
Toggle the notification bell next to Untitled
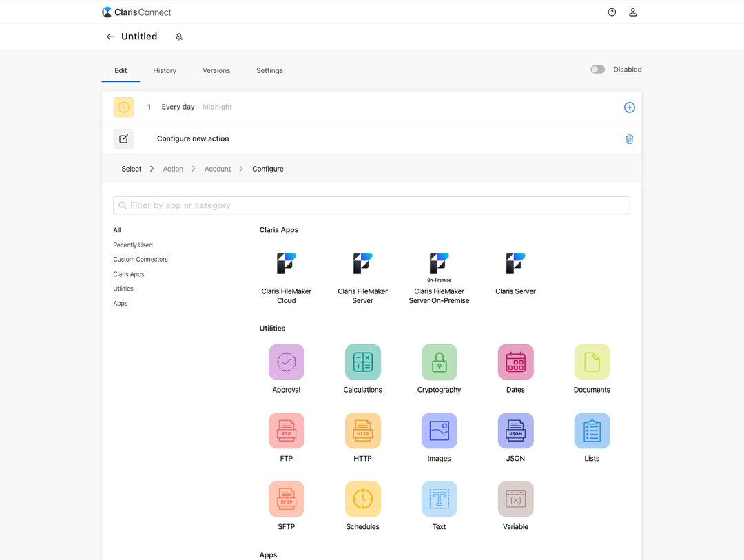pos(178,36)
